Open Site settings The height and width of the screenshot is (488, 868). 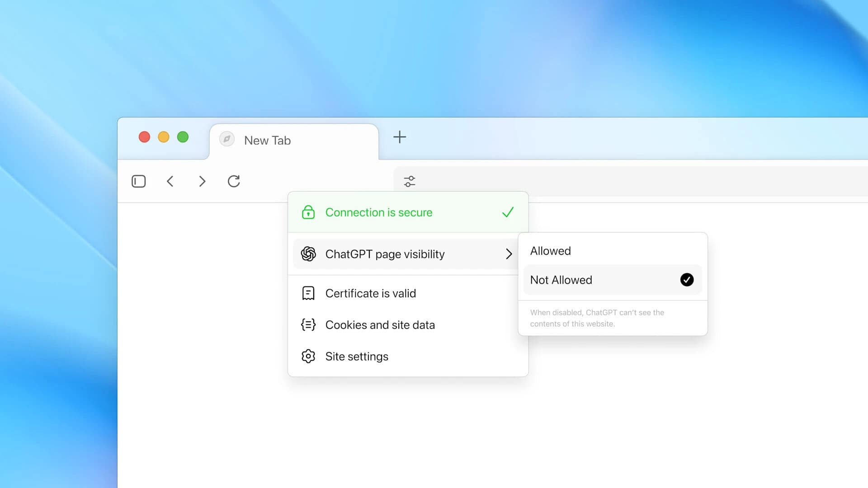[x=357, y=356]
